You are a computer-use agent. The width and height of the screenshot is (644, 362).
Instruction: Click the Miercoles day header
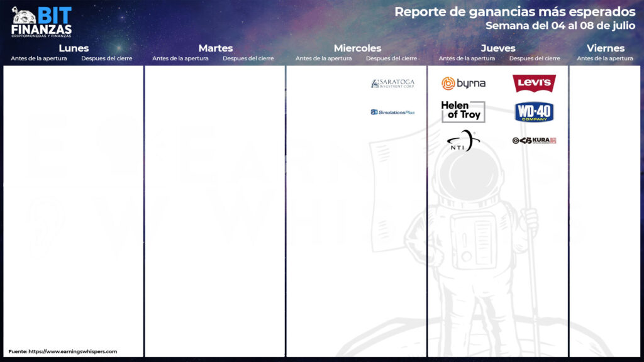click(x=357, y=48)
